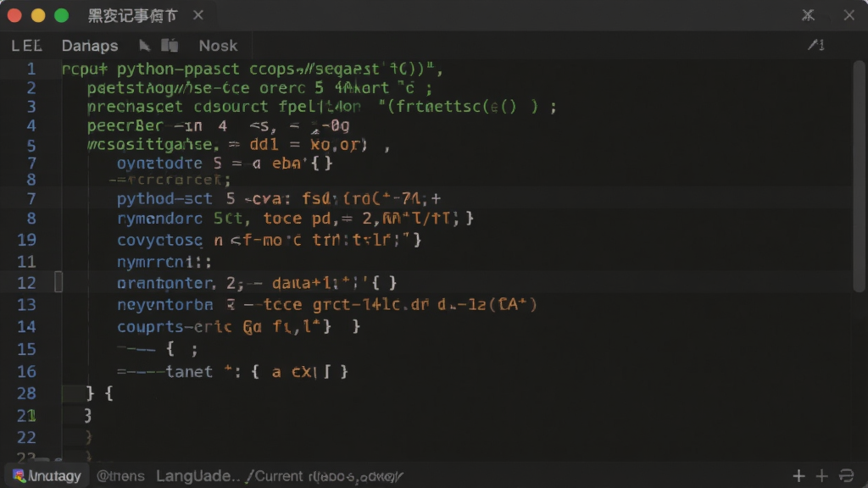Toggle the fold marker on line 12
Screen dimensions: 868x488
[x=58, y=282]
